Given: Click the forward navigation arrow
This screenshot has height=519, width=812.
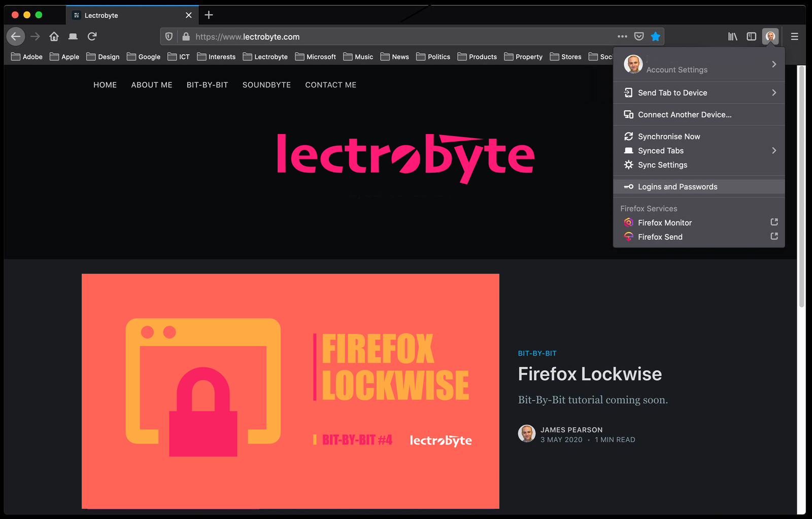Looking at the screenshot, I should pos(35,37).
